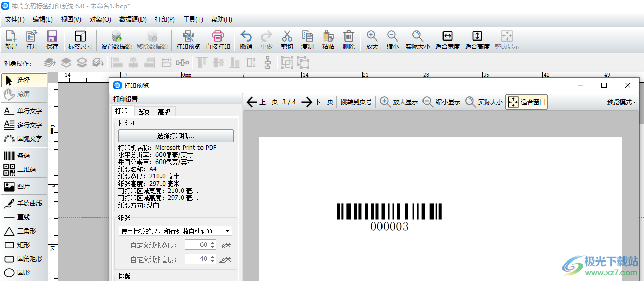Screen dimensions: 644x281
Task: Click the 自定义纸张高度 stepper arrows
Action: pos(213,259)
